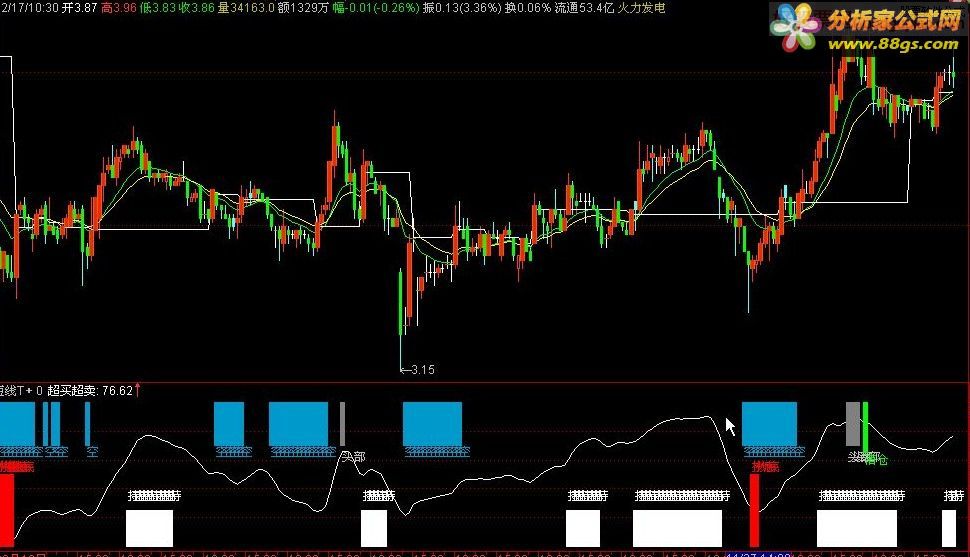Click the 超买超卖: 76.62 indicator value
Image resolution: width=970 pixels, height=557 pixels.
(90, 391)
